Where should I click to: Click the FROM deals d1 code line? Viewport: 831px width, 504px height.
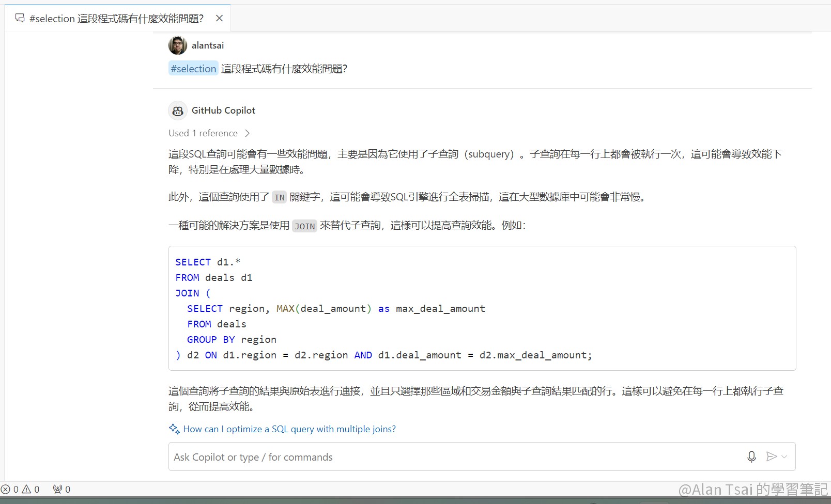[214, 278]
